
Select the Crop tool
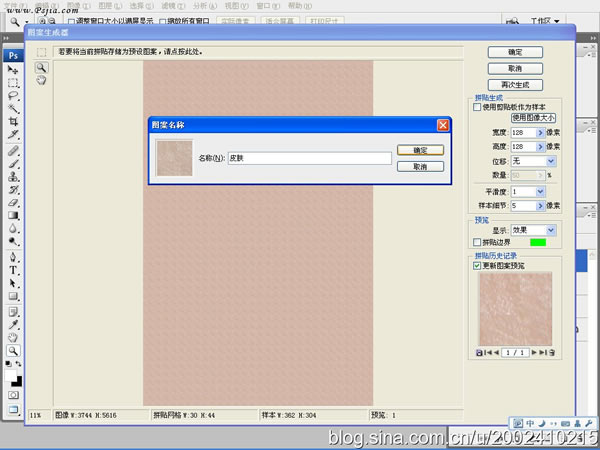[13, 122]
